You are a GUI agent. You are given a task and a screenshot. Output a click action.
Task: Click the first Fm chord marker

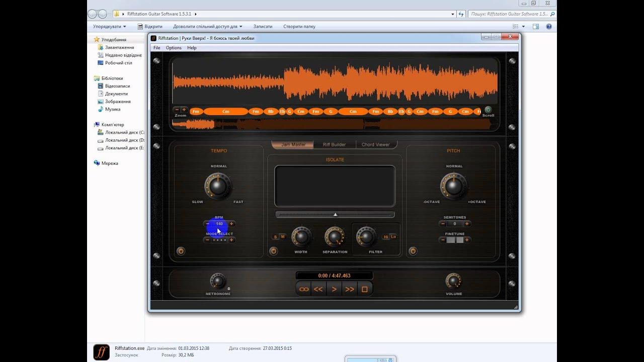pos(196,112)
